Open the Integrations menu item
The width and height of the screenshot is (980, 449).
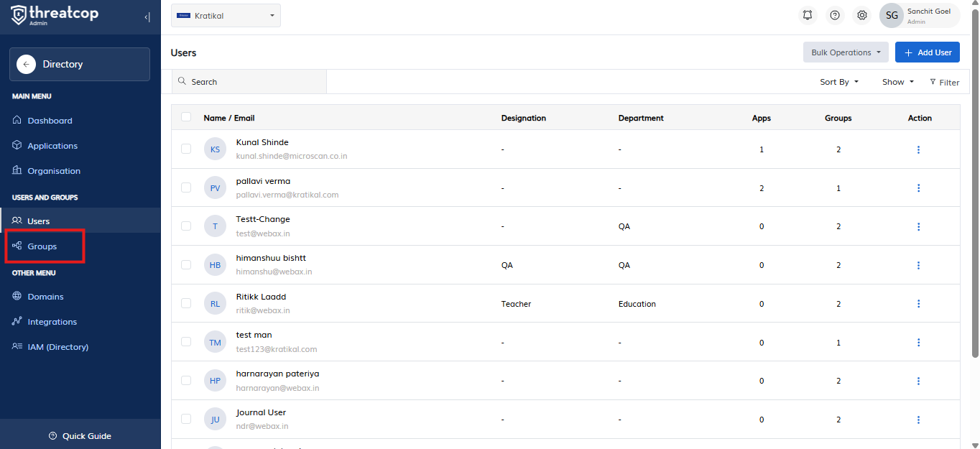(52, 322)
